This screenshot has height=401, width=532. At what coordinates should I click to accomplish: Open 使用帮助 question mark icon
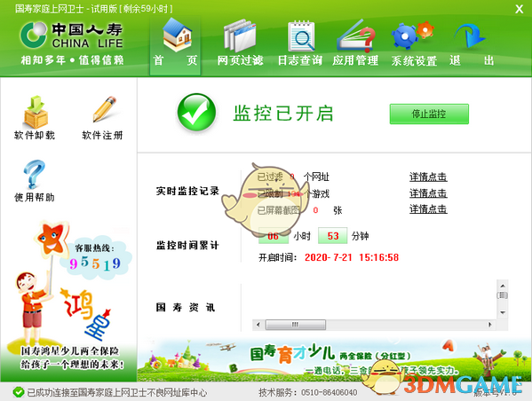click(x=34, y=174)
